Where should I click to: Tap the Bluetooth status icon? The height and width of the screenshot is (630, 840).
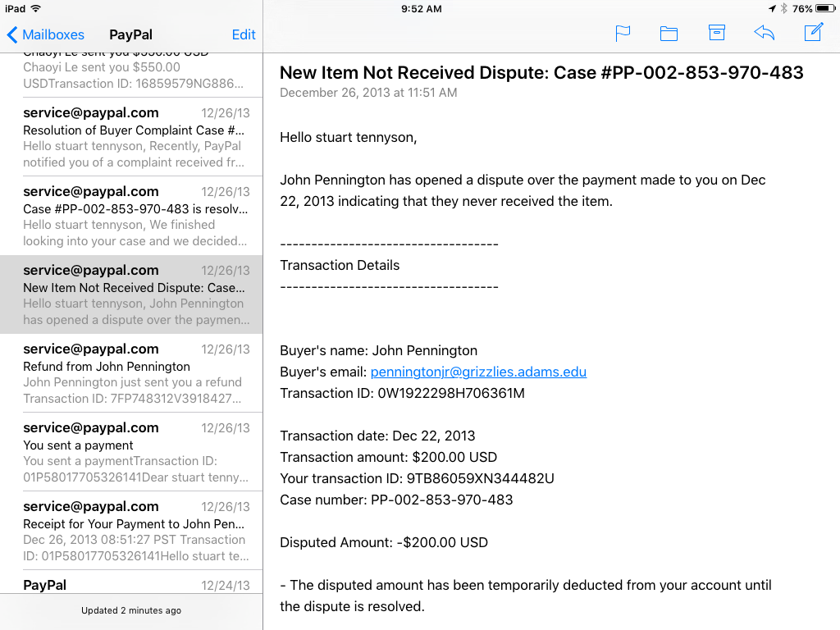pyautogui.click(x=783, y=8)
